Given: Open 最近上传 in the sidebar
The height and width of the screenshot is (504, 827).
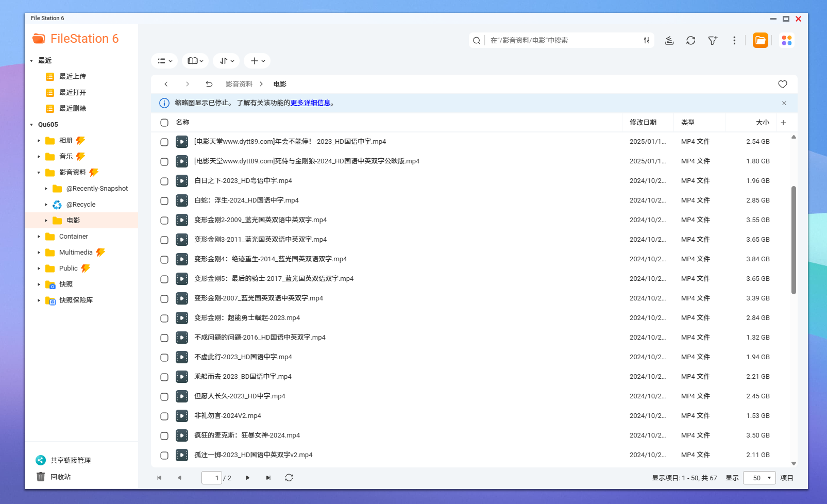Looking at the screenshot, I should 73,77.
